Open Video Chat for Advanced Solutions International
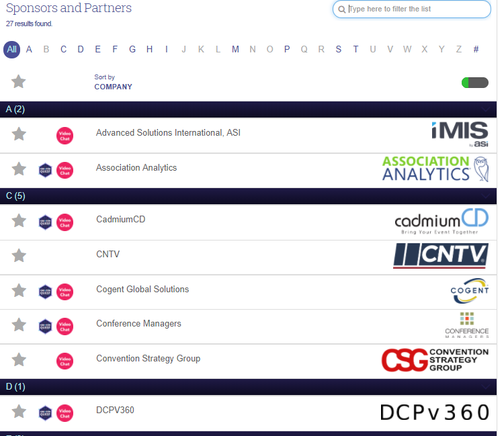Image resolution: width=504 pixels, height=436 pixels. coord(65,136)
